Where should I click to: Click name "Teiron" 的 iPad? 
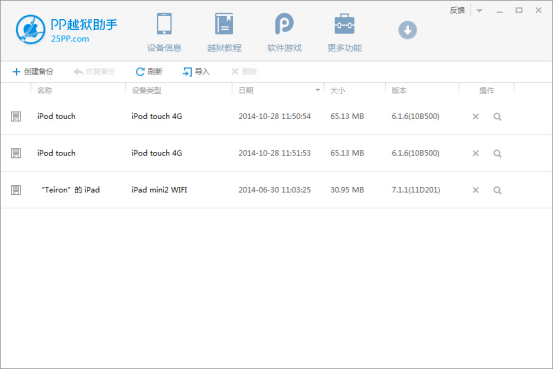pos(71,190)
